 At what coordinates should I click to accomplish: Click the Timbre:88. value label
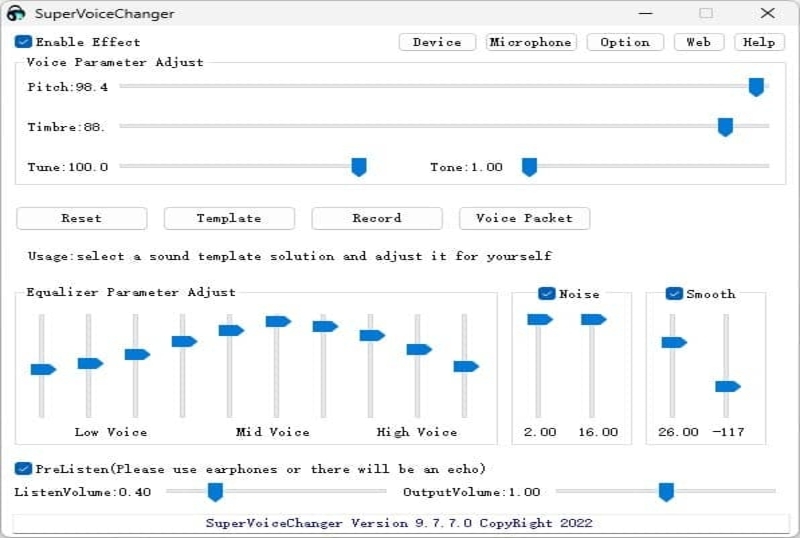coord(66,127)
